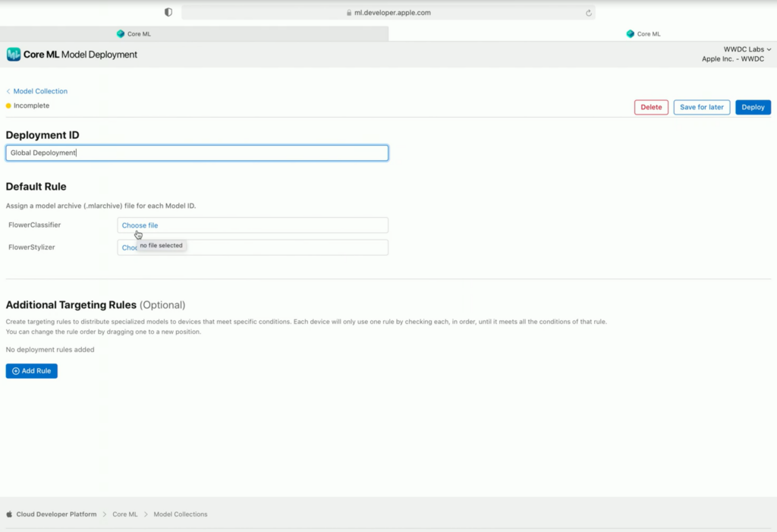Click the 'Apple Inc. - WWDC' team name
The height and width of the screenshot is (532, 777).
(733, 59)
